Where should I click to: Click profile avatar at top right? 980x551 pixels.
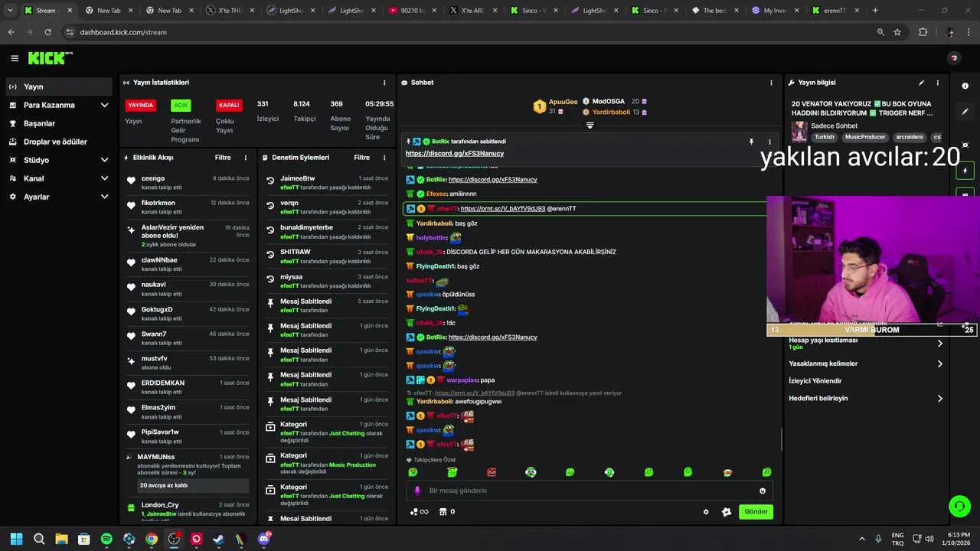(x=953, y=58)
